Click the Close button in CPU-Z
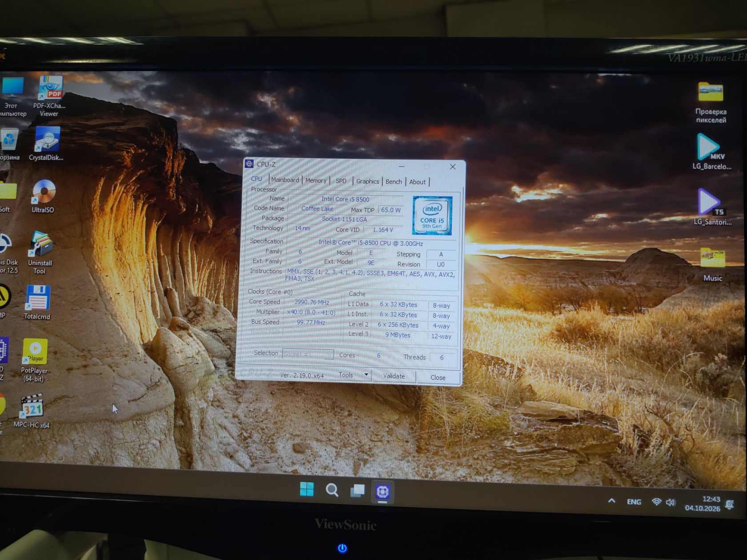747x560 pixels. tap(438, 377)
